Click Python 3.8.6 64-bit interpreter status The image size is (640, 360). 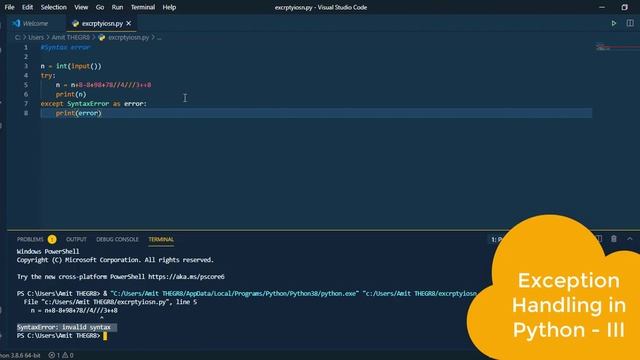(20, 356)
